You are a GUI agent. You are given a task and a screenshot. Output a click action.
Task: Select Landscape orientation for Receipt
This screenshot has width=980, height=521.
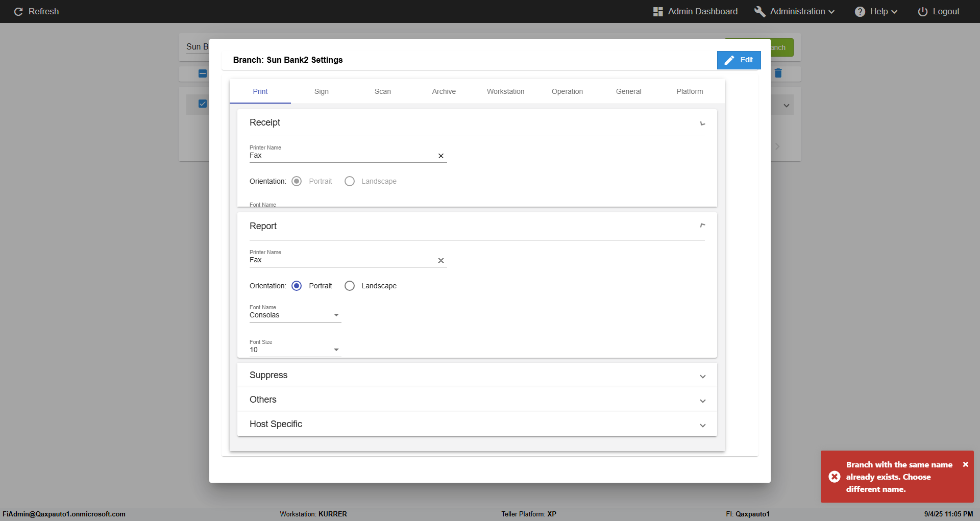350,181
